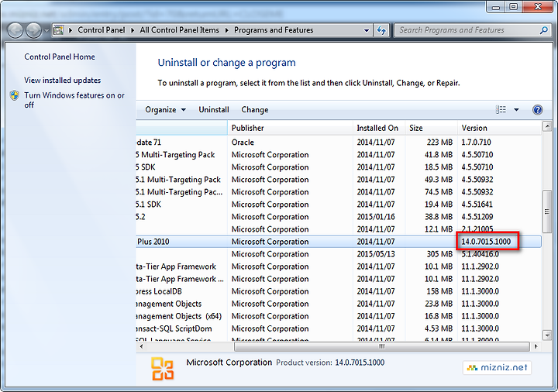Click the 223 MB size cell
Image resolution: width=558 pixels, height=392 pixels.
439,143
